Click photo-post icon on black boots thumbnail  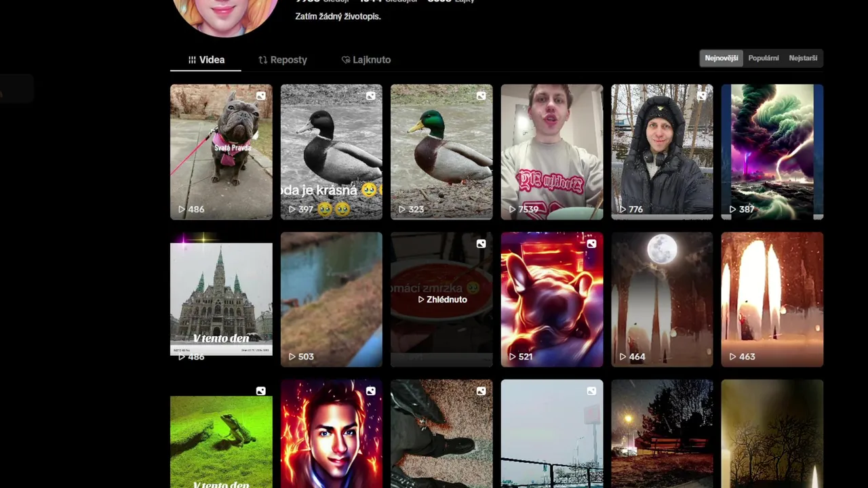[x=481, y=391]
